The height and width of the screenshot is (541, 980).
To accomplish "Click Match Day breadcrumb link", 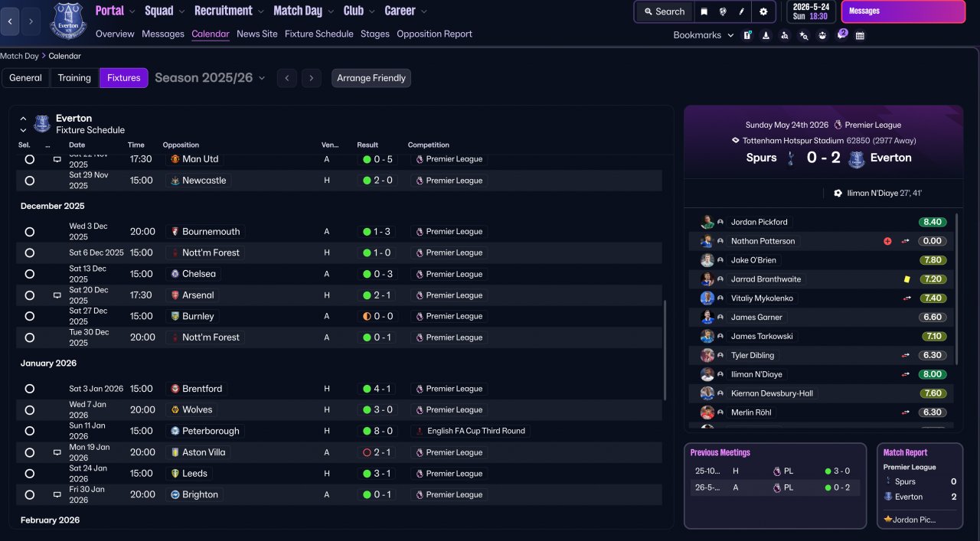I will tap(20, 56).
